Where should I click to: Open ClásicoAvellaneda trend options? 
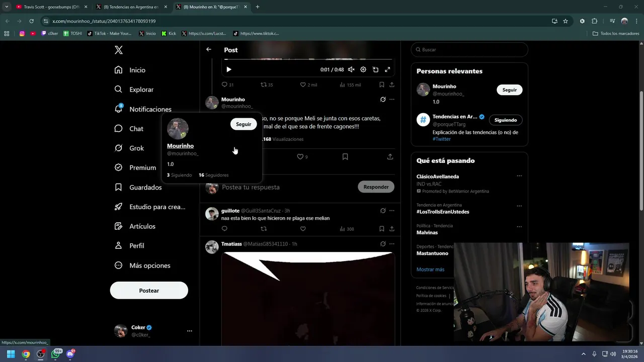pyautogui.click(x=519, y=176)
